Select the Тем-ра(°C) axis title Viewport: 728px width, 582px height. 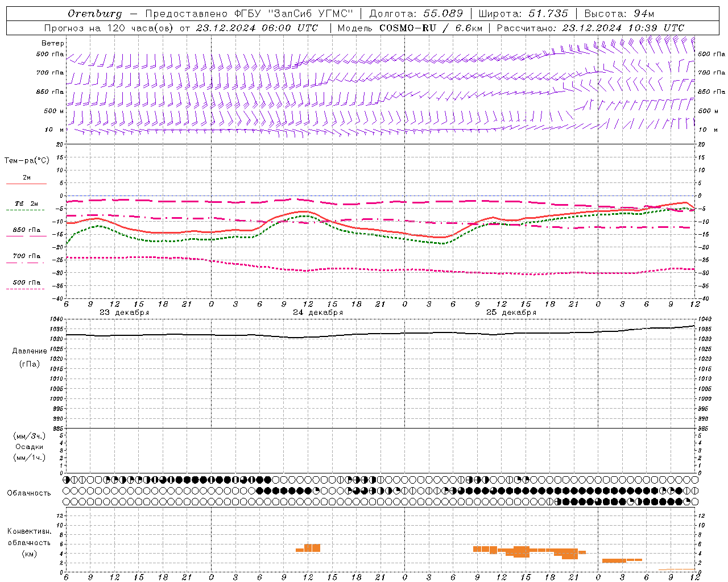click(x=27, y=161)
